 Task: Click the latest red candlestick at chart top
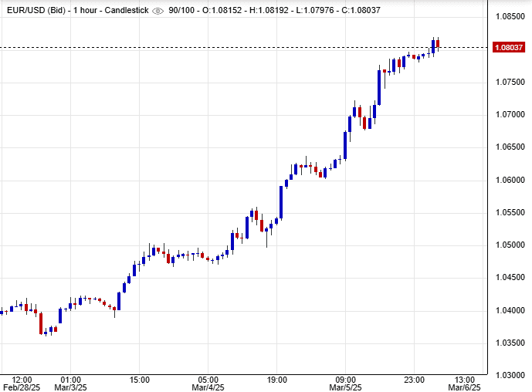pos(438,44)
